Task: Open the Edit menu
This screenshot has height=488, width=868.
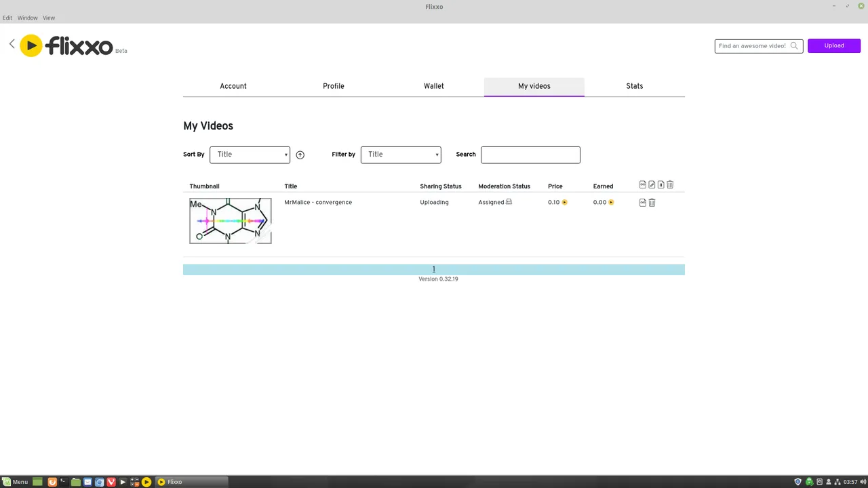Action: coord(7,18)
